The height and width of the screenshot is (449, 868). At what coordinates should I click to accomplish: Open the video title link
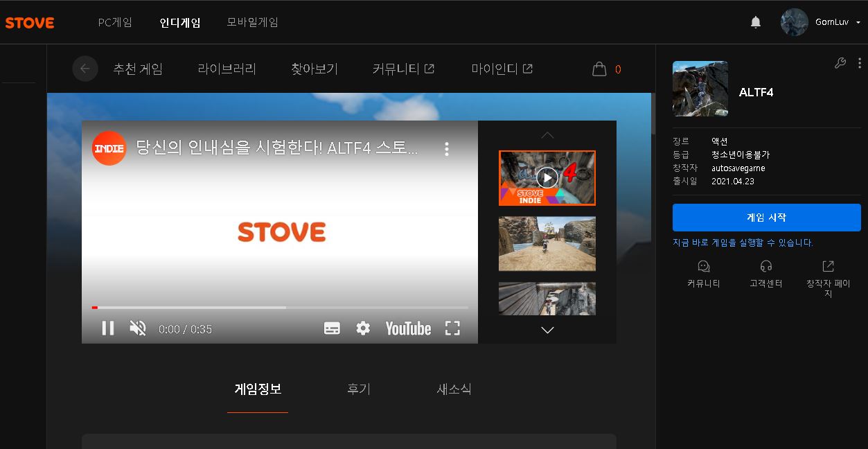tap(277, 148)
